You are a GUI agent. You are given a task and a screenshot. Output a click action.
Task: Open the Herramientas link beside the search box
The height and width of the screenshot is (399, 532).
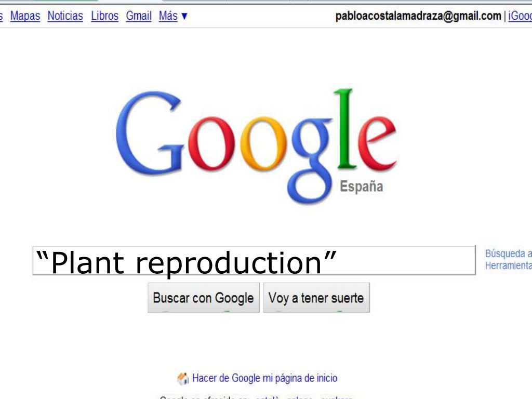[x=508, y=265]
